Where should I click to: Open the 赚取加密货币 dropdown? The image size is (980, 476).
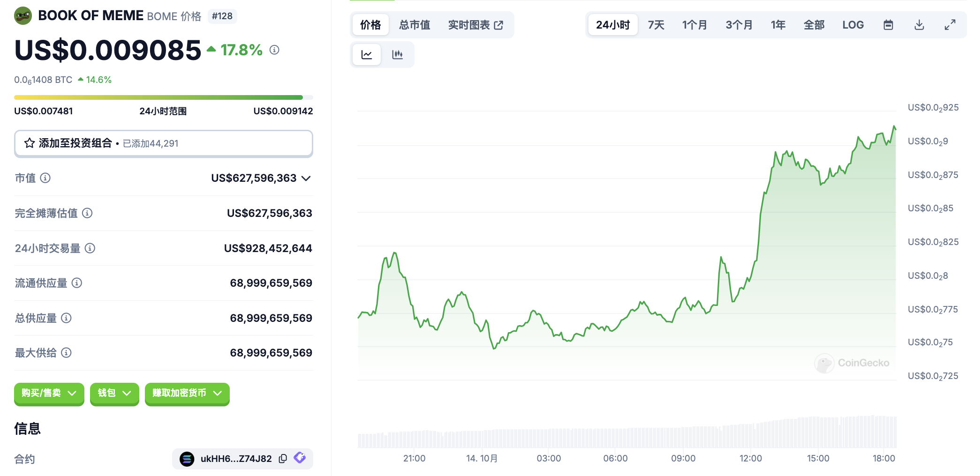click(x=187, y=393)
